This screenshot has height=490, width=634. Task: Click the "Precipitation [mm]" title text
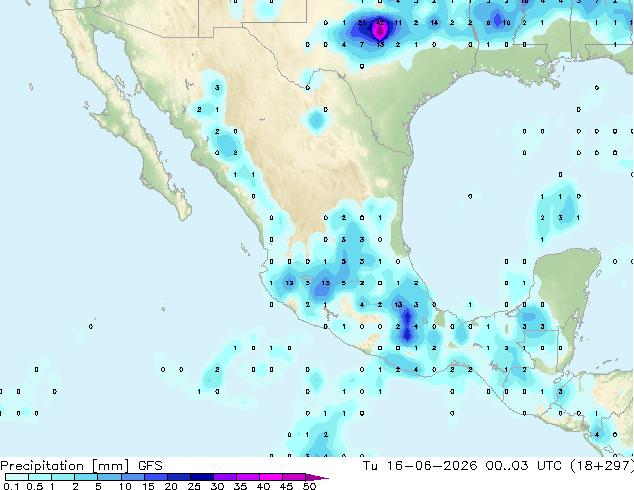tap(64, 466)
